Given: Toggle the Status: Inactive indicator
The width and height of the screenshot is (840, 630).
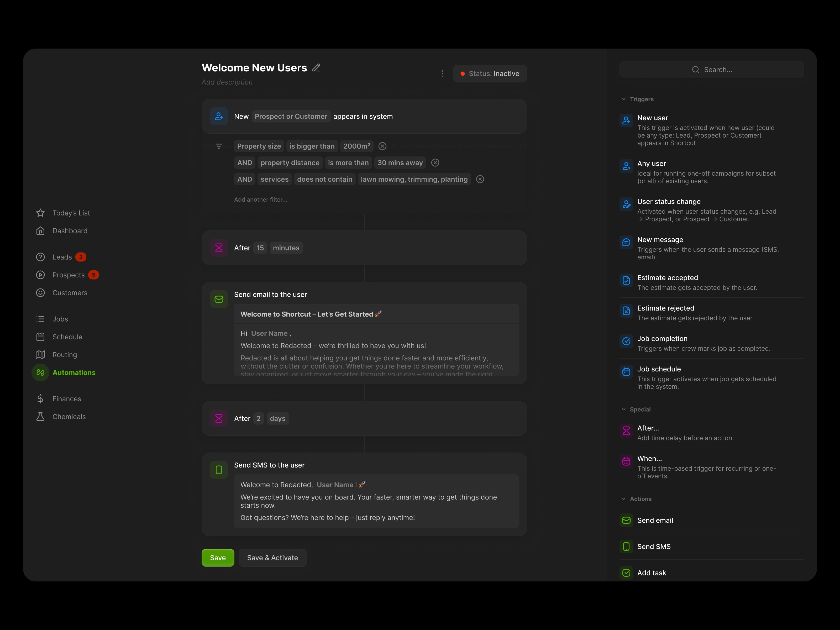Looking at the screenshot, I should pyautogui.click(x=490, y=74).
